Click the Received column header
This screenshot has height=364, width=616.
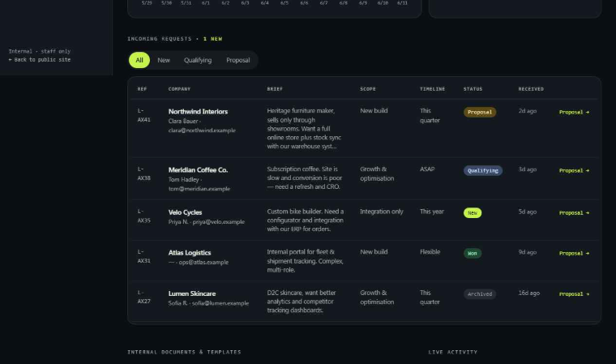531,89
